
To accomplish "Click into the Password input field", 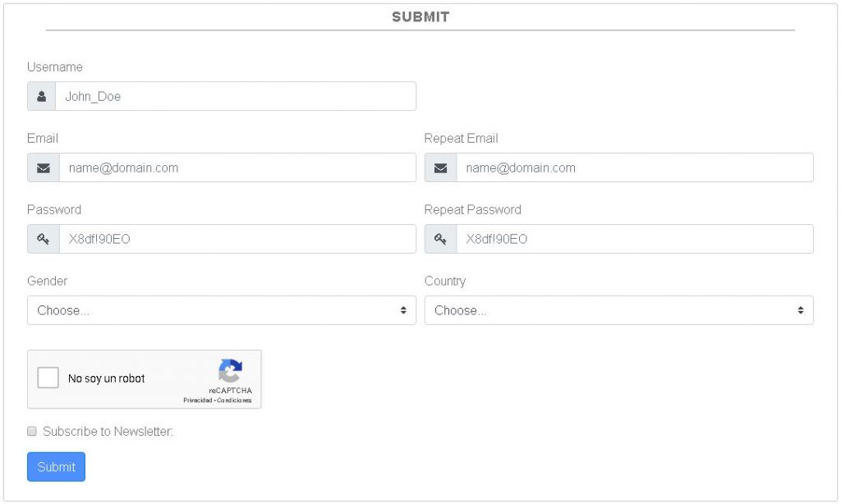I will (x=237, y=239).
